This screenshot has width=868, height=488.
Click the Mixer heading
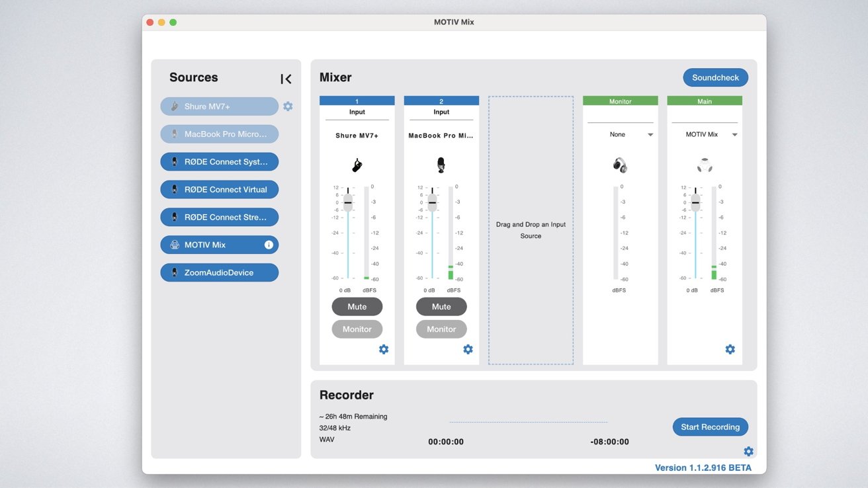[x=335, y=77]
